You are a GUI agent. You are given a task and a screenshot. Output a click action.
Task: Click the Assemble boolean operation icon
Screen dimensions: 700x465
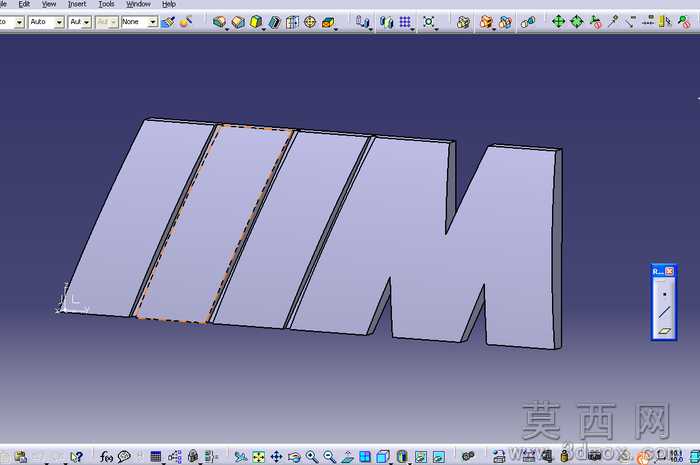[x=463, y=22]
